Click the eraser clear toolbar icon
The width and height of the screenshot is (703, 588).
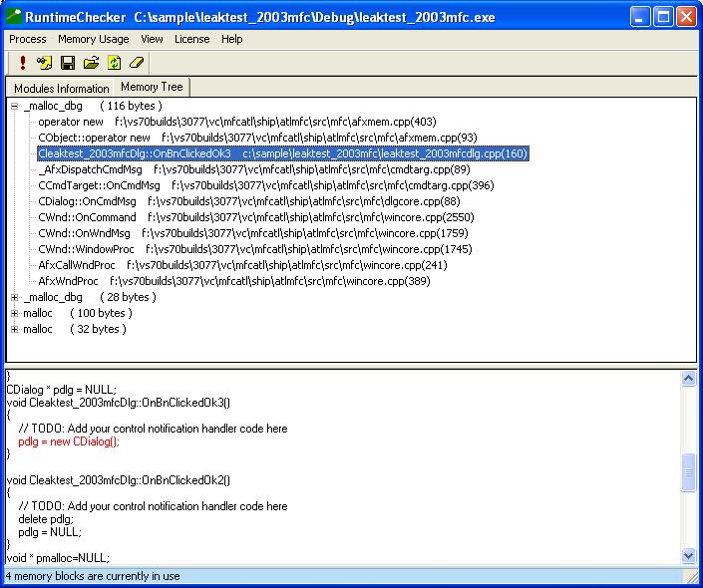click(137, 63)
